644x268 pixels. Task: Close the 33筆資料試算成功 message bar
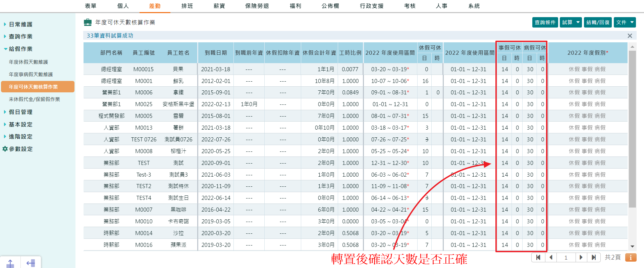click(630, 36)
